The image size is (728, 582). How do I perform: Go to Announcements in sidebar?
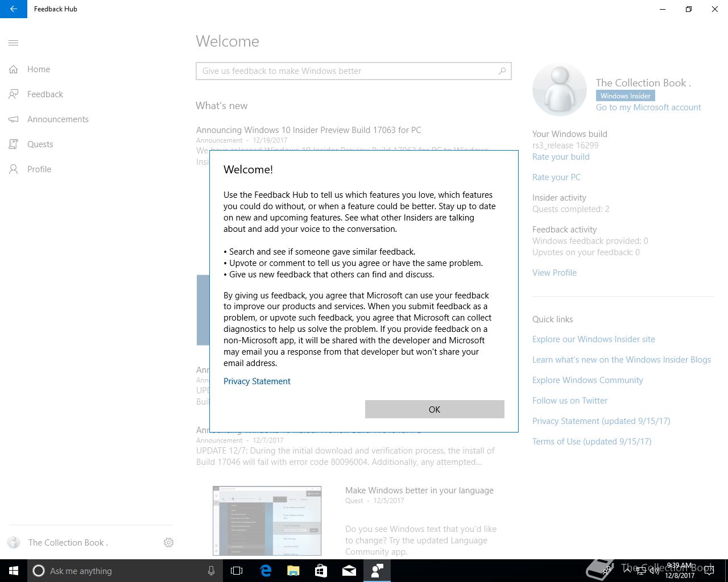click(58, 119)
